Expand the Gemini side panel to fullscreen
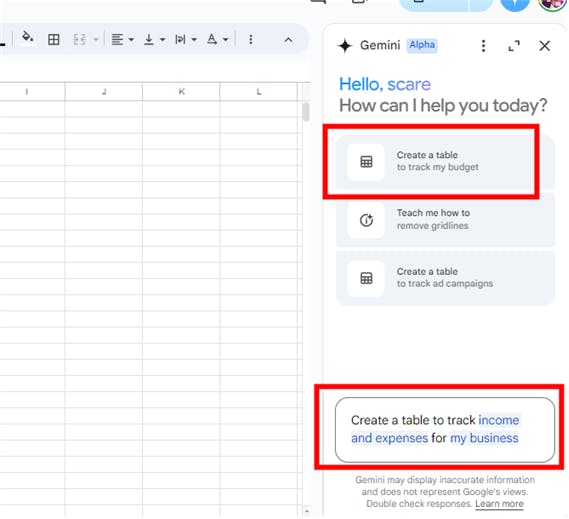This screenshot has height=519, width=569. pos(513,46)
